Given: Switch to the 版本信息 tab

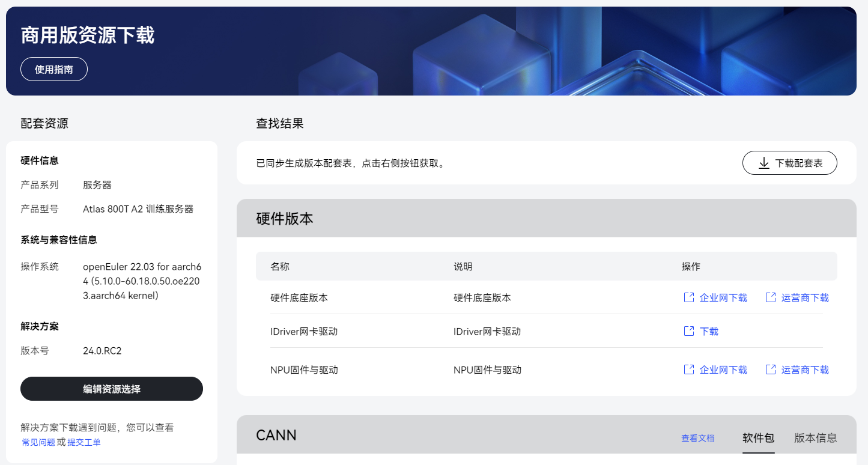Looking at the screenshot, I should coord(816,438).
